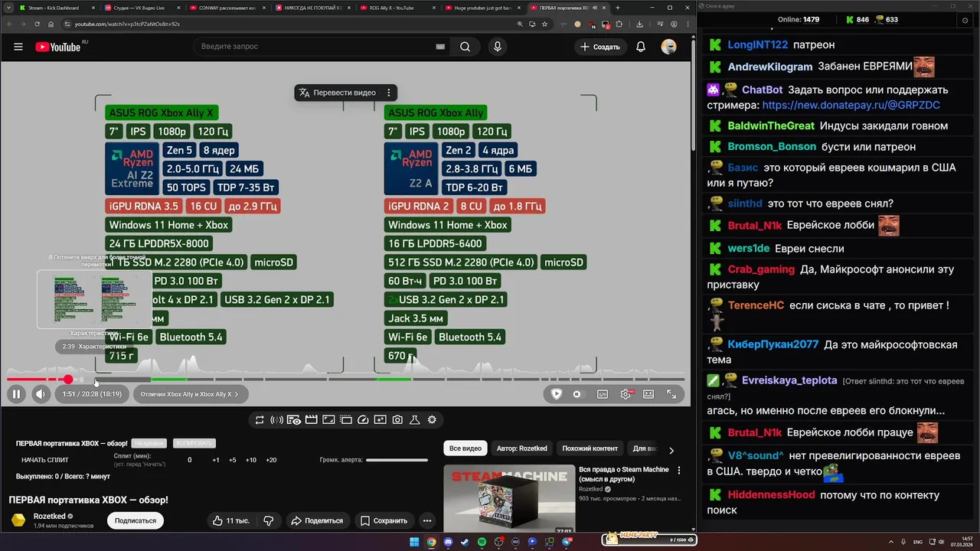
Task: Open the account avatar menu
Action: [x=668, y=47]
